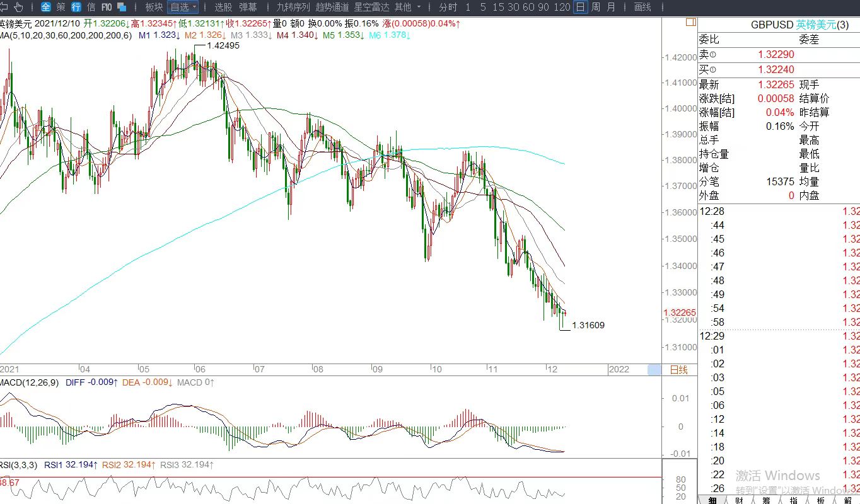Click the MACD(12,26,9) indicator label

click(x=30, y=382)
